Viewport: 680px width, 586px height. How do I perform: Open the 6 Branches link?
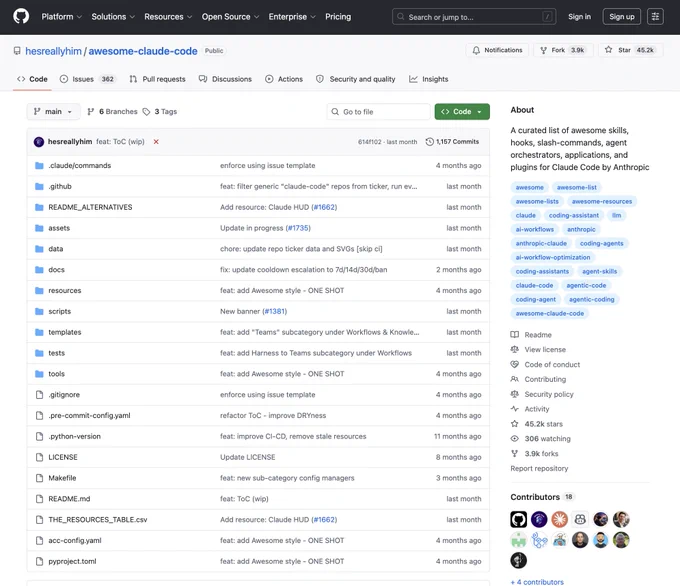click(x=112, y=111)
